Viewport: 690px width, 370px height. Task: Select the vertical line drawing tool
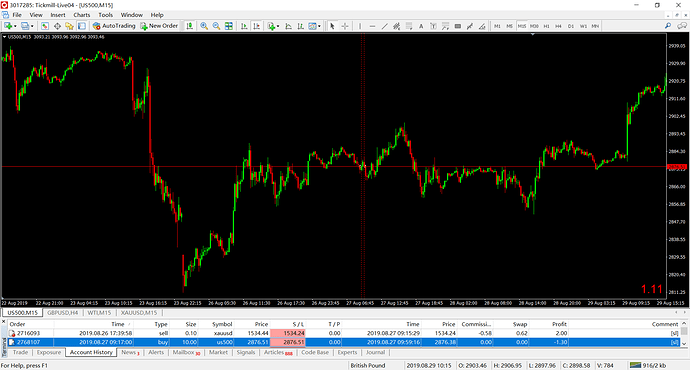(360, 26)
